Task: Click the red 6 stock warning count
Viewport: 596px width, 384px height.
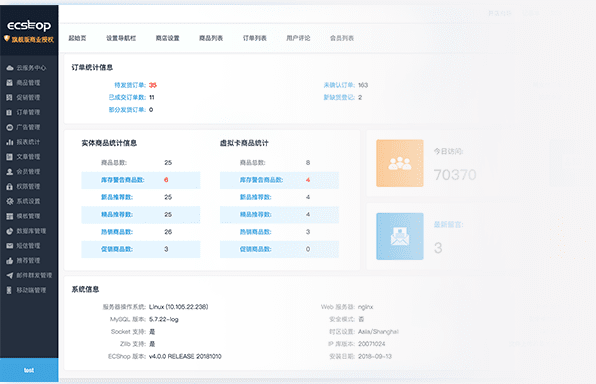Action: click(166, 180)
